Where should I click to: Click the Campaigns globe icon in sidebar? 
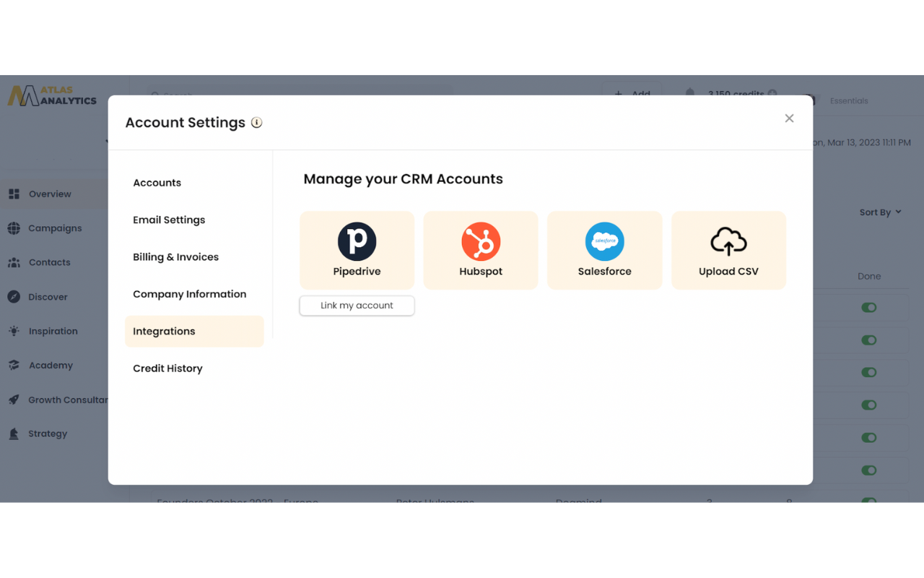[x=14, y=228]
